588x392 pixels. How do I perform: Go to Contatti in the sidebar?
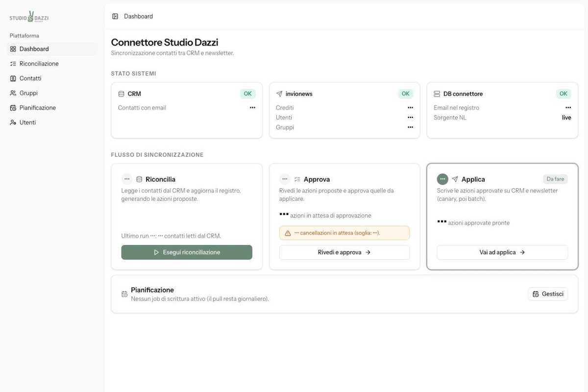[x=53, y=78]
